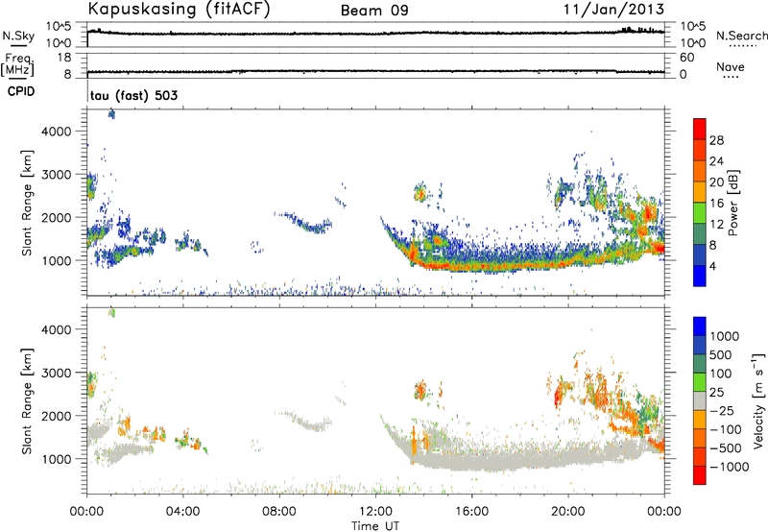This screenshot has width=768, height=532.
Task: Click the Power [dB] colorbar title
Action: [x=733, y=203]
